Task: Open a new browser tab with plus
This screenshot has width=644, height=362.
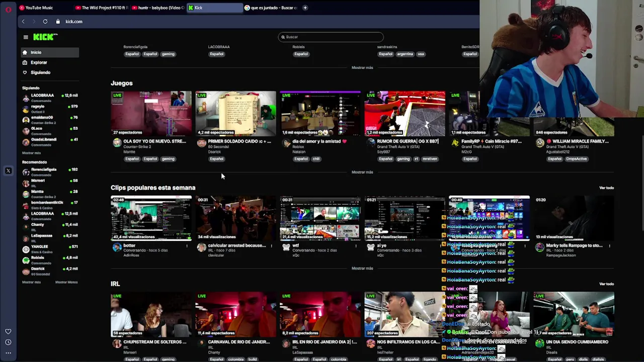Action: pos(305,8)
